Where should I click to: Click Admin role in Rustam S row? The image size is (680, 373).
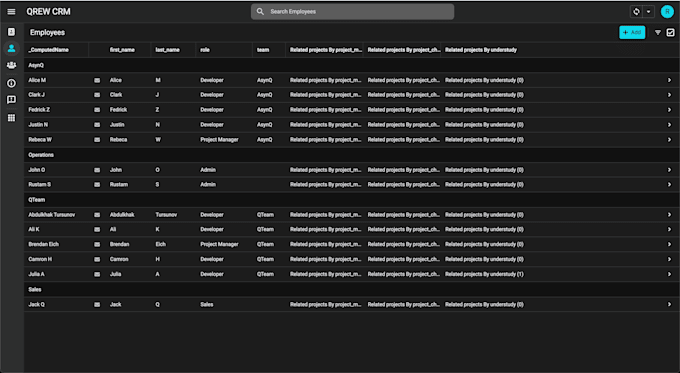point(208,184)
